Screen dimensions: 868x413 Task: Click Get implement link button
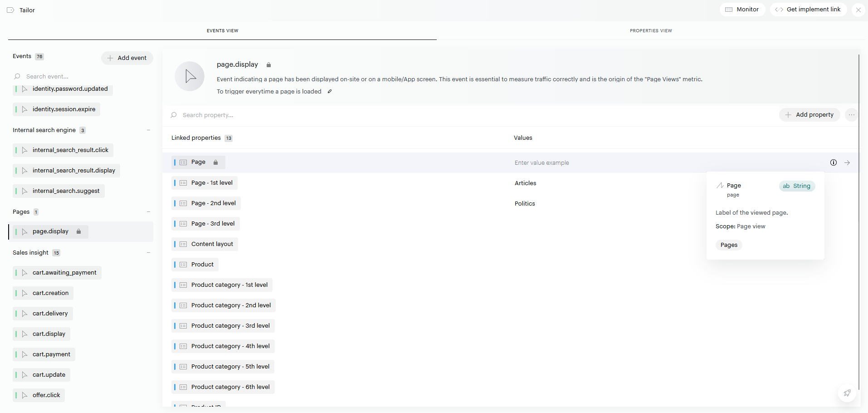[x=808, y=10]
